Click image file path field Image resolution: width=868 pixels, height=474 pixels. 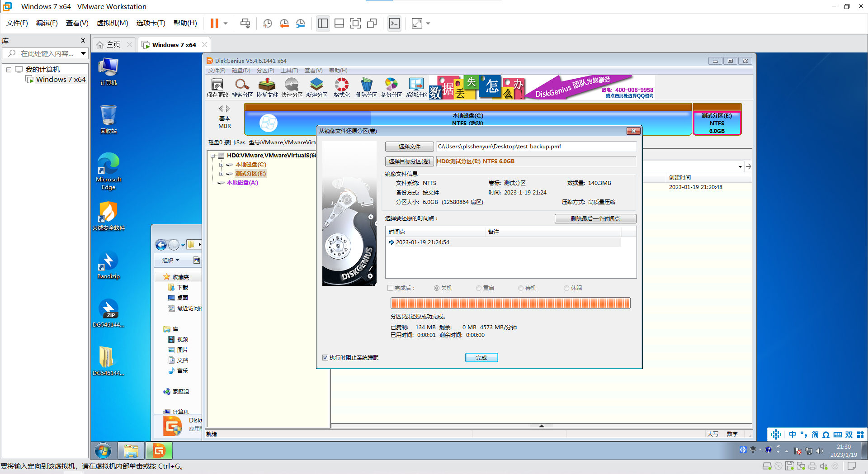[x=536, y=147]
